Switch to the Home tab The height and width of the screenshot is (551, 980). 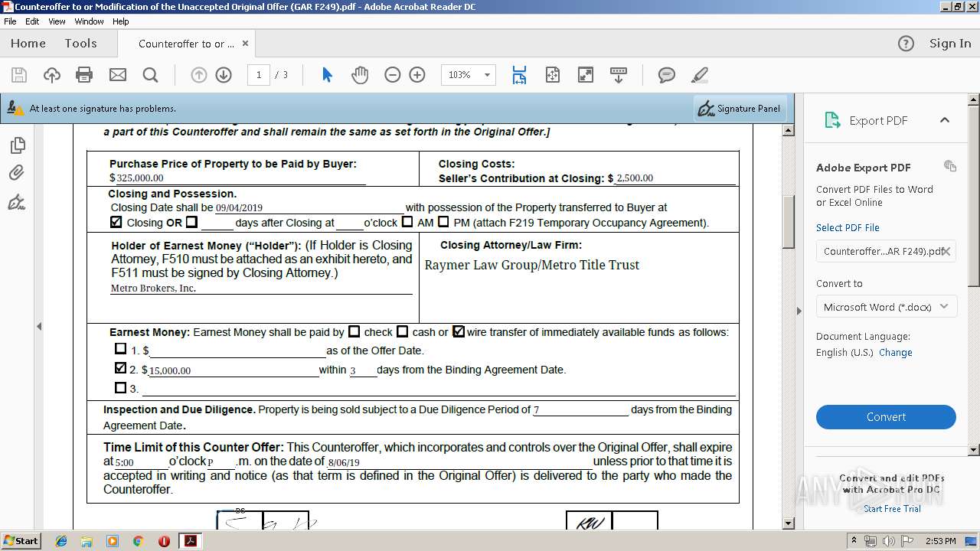(28, 44)
